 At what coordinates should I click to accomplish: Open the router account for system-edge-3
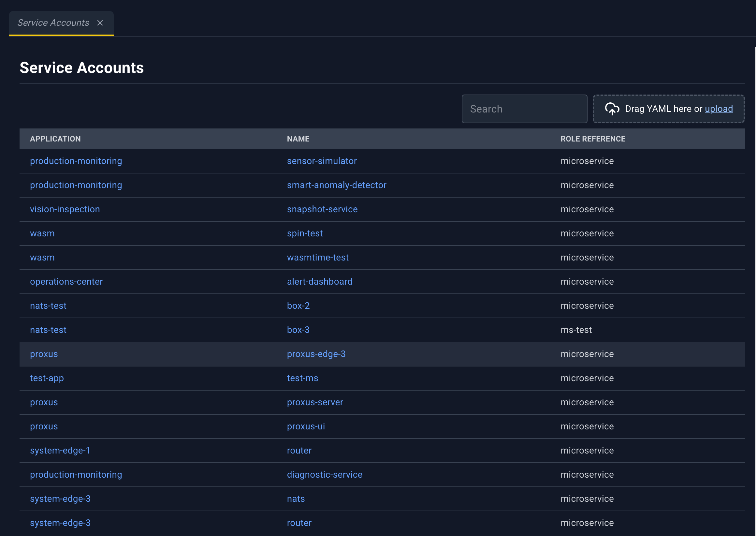tap(299, 523)
